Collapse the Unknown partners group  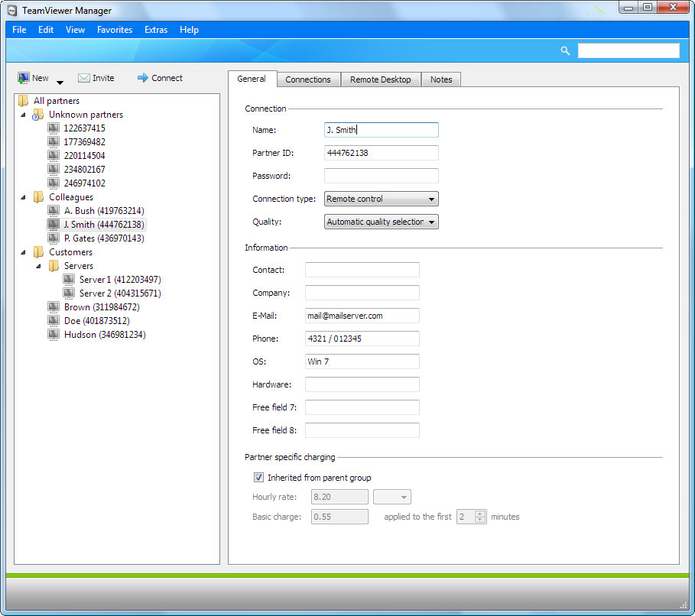(23, 115)
